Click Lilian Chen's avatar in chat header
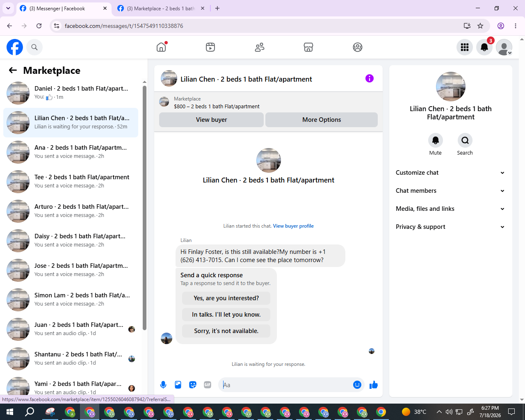Image resolution: width=525 pixels, height=420 pixels. tap(169, 78)
